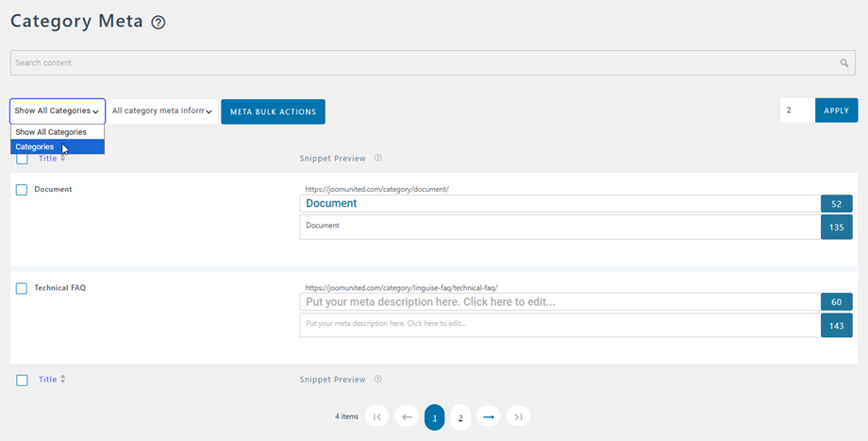868x441 pixels.
Task: Open the Show All Categories dropdown
Action: 58,110
